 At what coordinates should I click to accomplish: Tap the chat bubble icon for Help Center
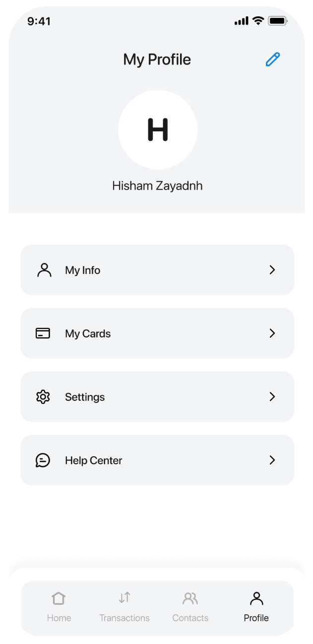pyautogui.click(x=43, y=460)
